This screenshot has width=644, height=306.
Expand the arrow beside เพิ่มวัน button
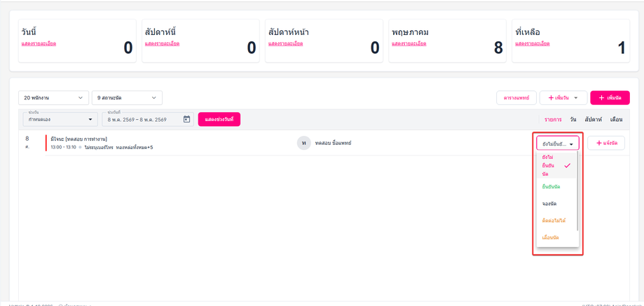[575, 98]
